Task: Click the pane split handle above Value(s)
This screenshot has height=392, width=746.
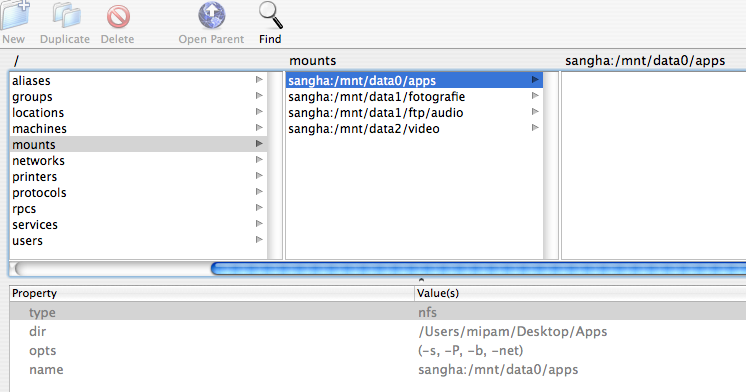Action: point(421,280)
